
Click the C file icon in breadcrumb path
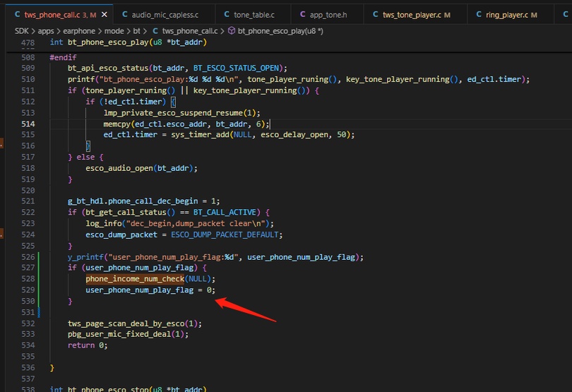pyautogui.click(x=155, y=31)
